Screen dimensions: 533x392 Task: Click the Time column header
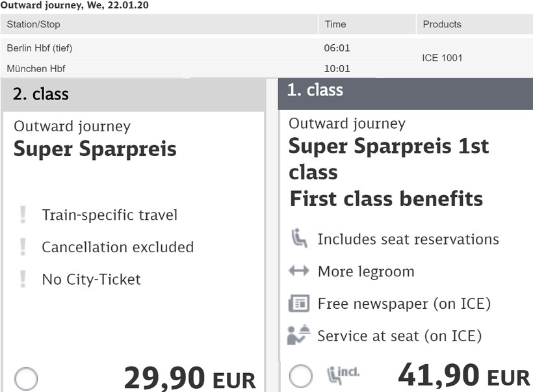tap(335, 24)
